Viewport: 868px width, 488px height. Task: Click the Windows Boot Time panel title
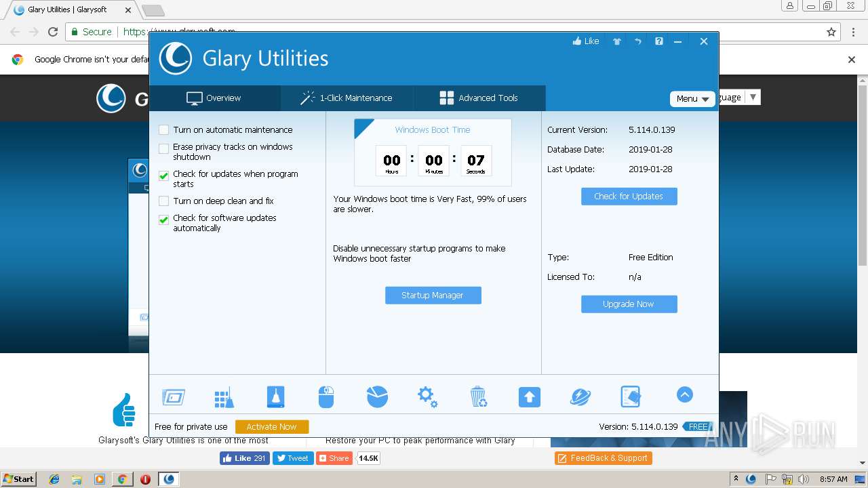pos(433,130)
